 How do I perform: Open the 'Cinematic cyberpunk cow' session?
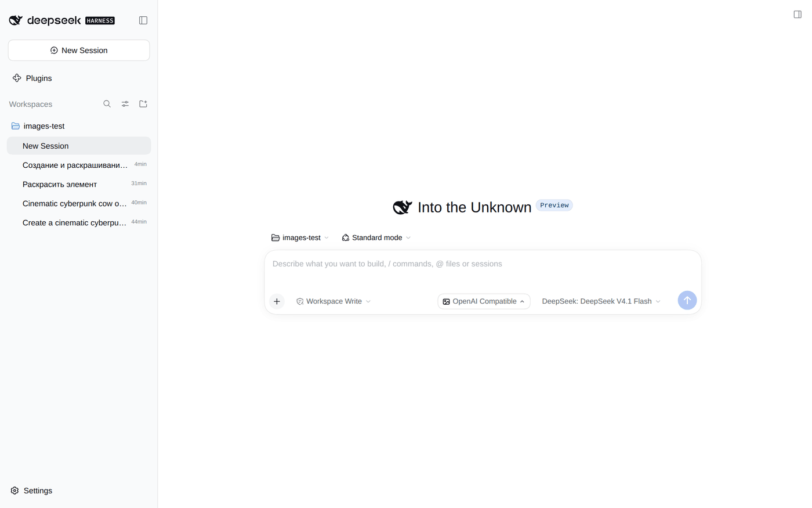coord(79,203)
